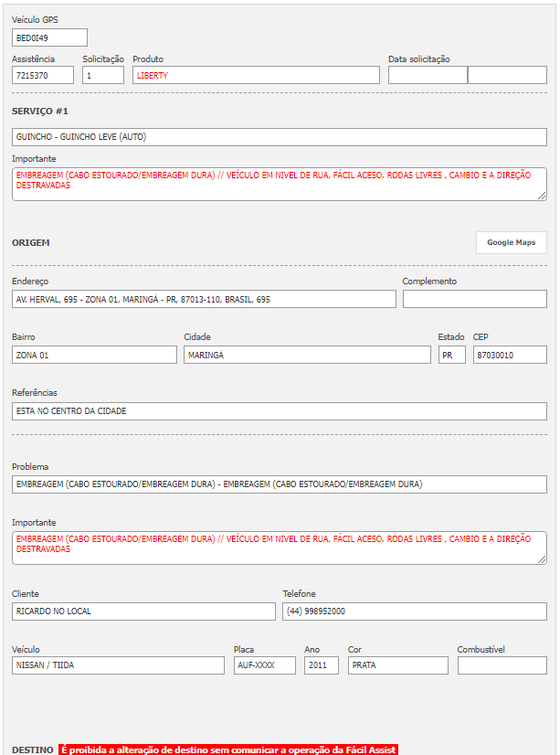Grab the Serviço #1 Importante resize handle

coord(542,196)
